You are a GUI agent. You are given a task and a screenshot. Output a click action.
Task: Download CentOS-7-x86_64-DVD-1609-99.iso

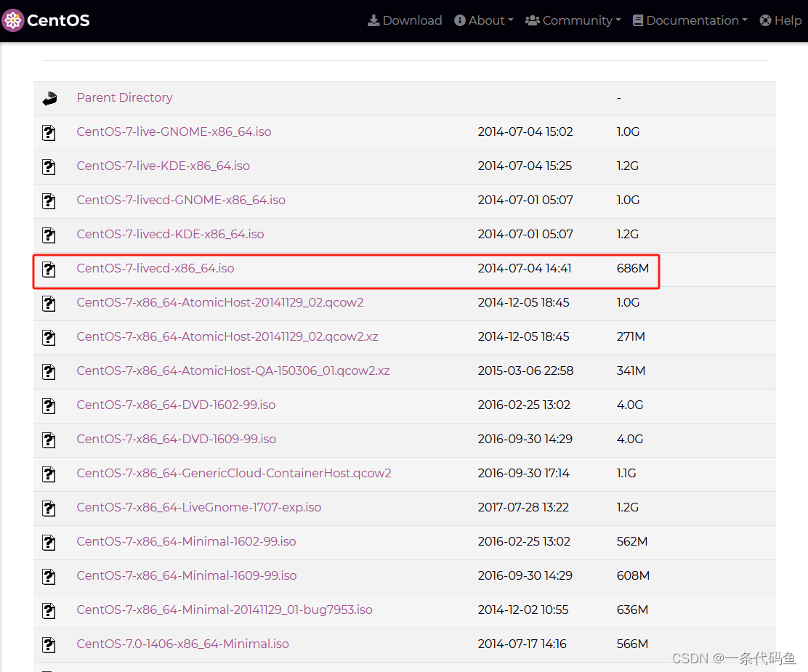tap(177, 439)
